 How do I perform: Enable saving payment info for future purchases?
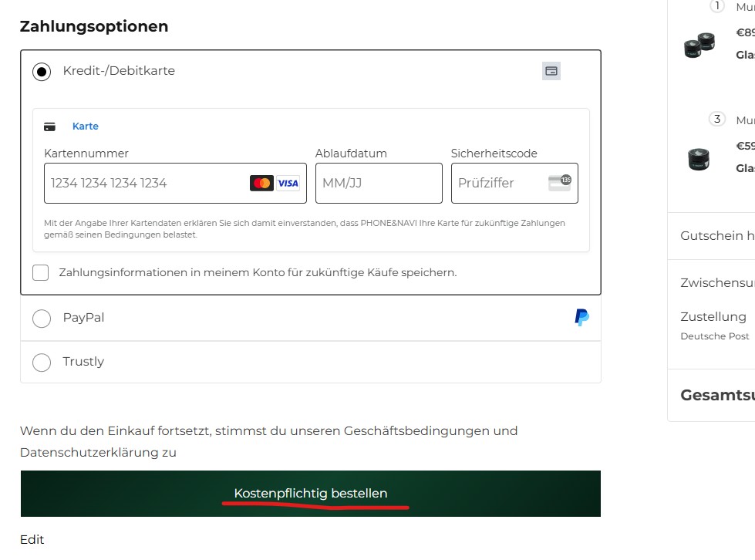click(x=41, y=272)
